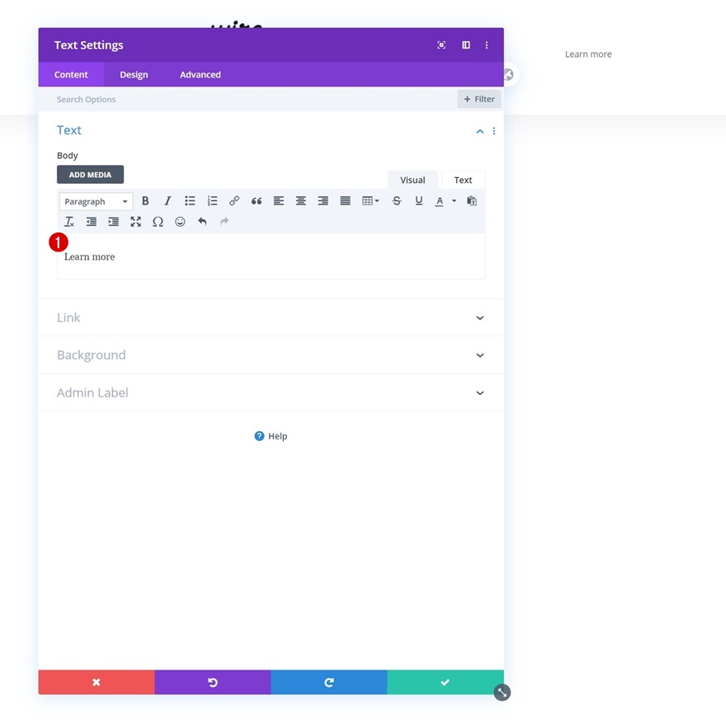
Task: Toggle bold formatting in body editor
Action: (145, 201)
